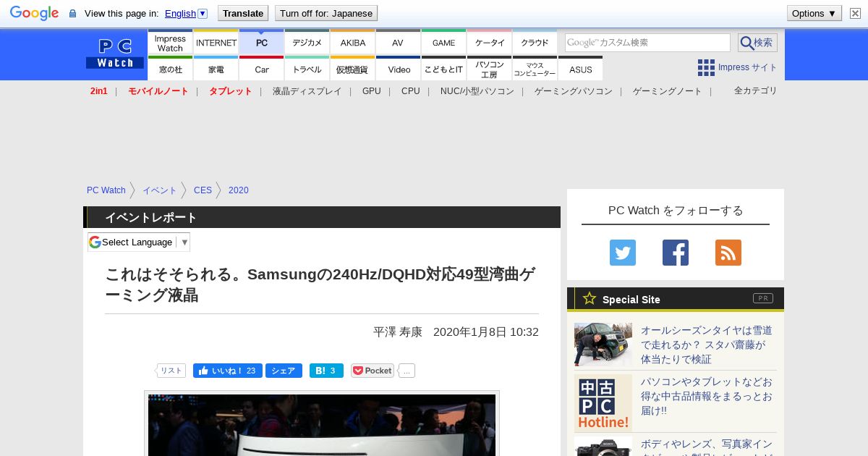Select the AV tab

point(398,43)
